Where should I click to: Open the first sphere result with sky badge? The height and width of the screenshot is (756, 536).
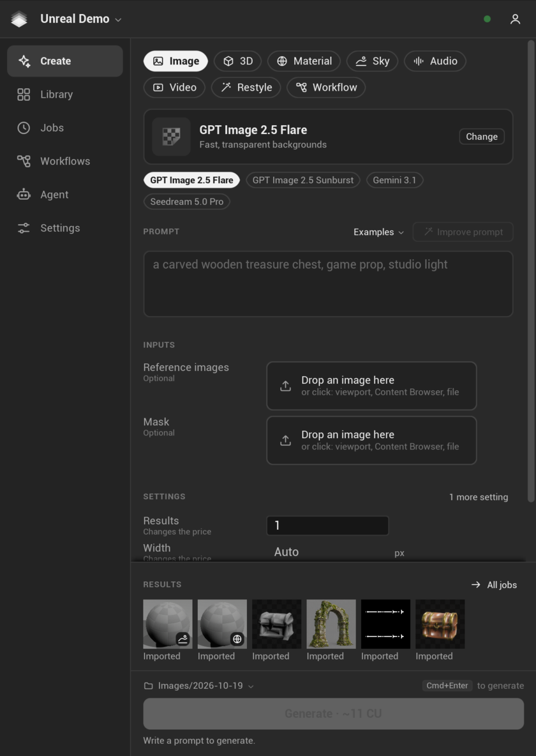[168, 624]
